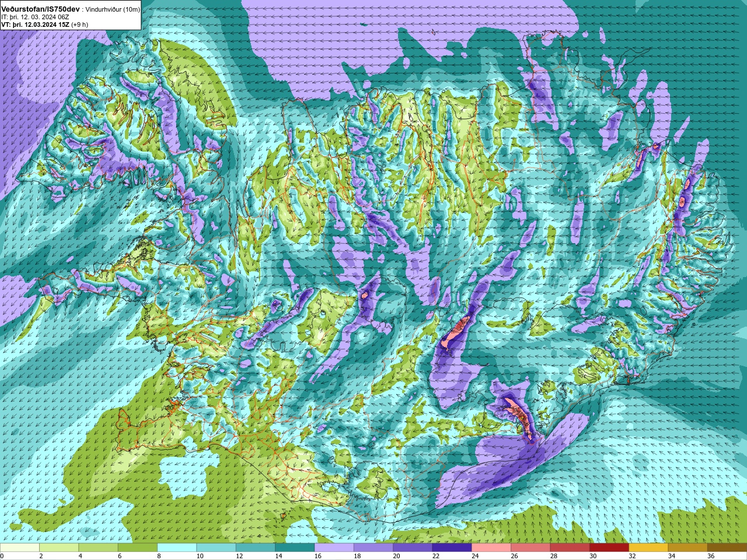
Task: Click the (+9 h) forecast offset text
Action: pyautogui.click(x=79, y=24)
